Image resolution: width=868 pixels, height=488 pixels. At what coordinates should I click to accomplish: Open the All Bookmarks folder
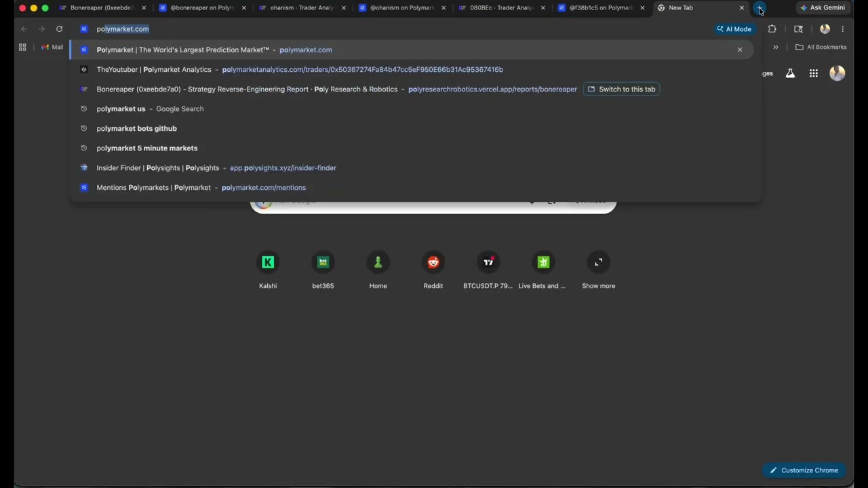click(821, 47)
